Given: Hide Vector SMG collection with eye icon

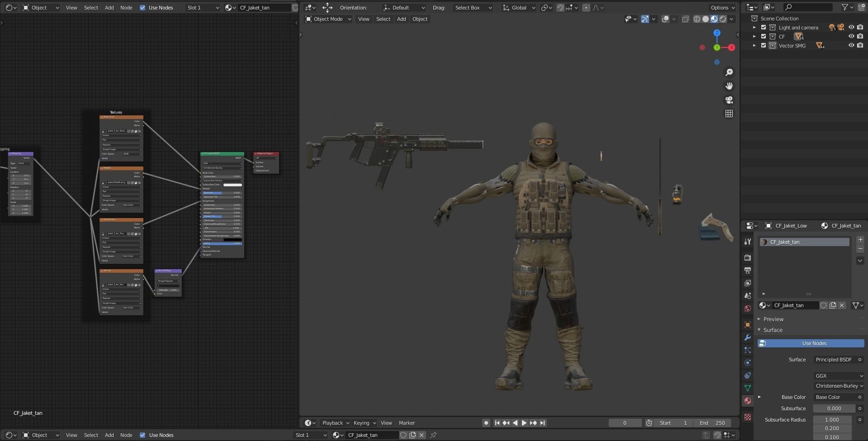Looking at the screenshot, I should coord(851,46).
